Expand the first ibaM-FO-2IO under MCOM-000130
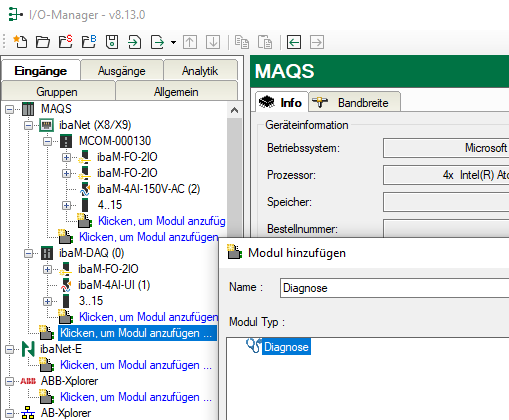Viewport: 509px width, 420px height. coord(67,157)
